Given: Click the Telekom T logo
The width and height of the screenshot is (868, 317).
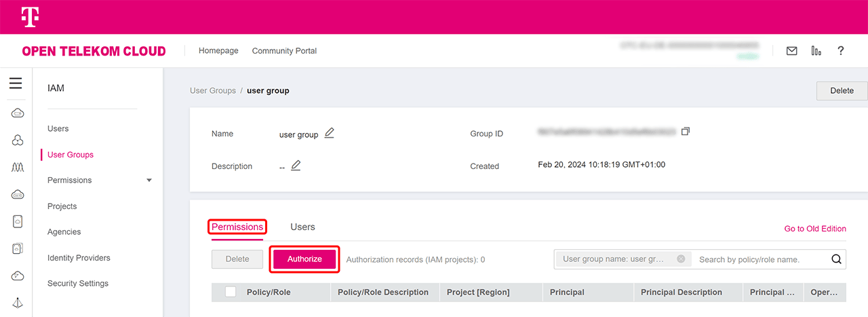Looking at the screenshot, I should point(29,17).
